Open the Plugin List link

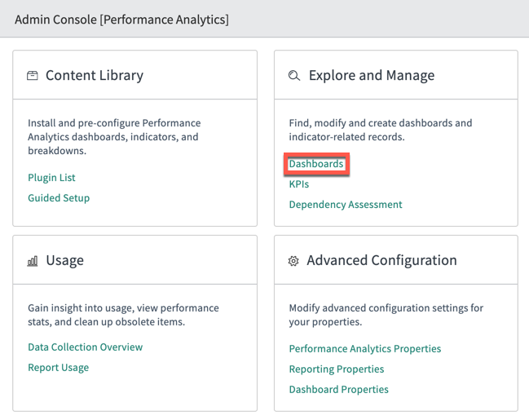(x=51, y=178)
